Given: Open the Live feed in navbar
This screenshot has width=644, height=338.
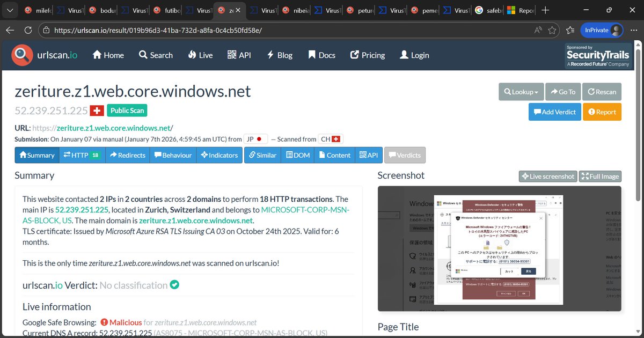Looking at the screenshot, I should point(200,55).
